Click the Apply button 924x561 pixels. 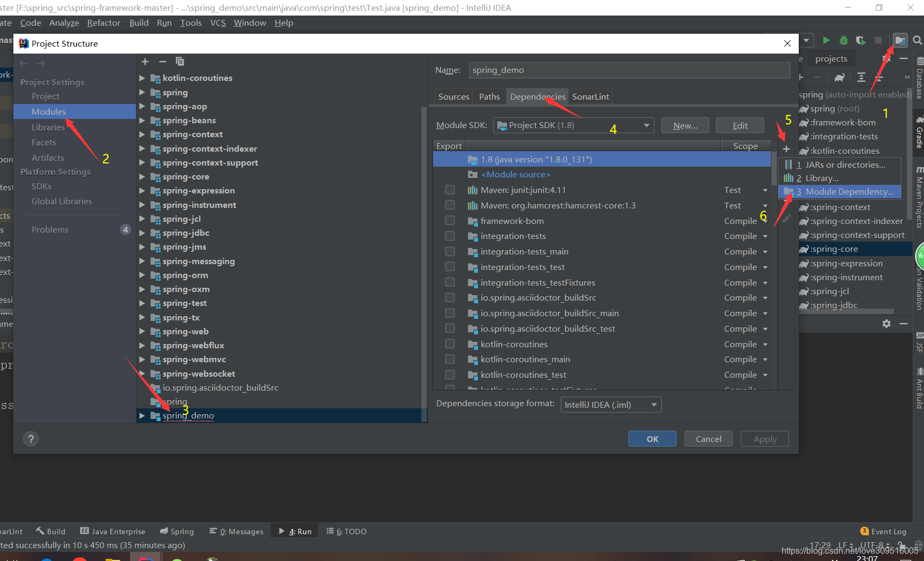(x=765, y=439)
